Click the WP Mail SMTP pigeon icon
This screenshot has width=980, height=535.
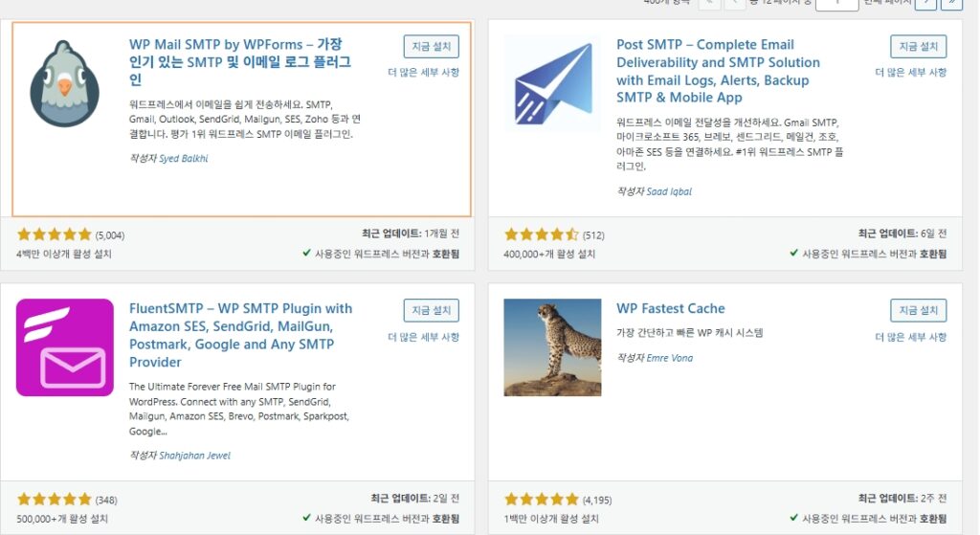tap(64, 83)
